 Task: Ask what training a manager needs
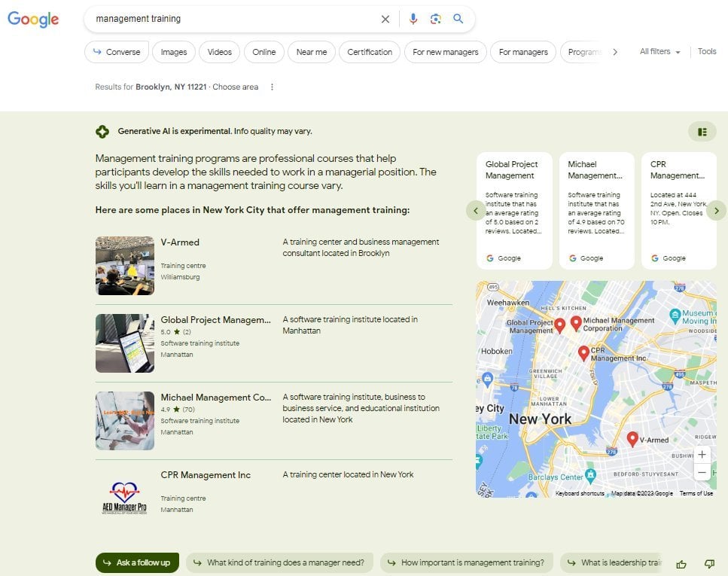pyautogui.click(x=279, y=562)
